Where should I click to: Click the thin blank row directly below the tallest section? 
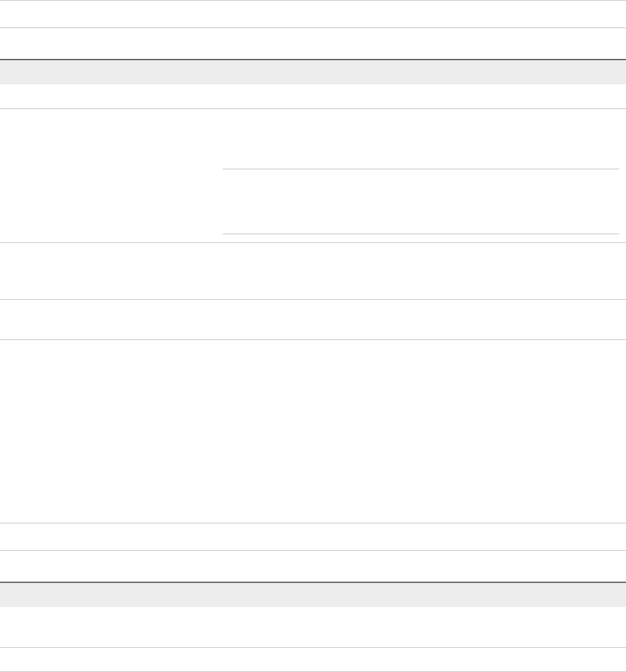coord(313,537)
